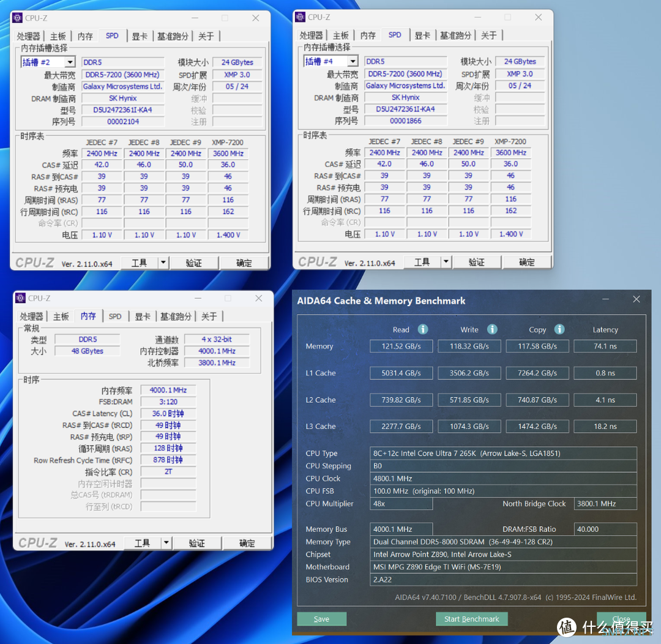Click the Copy info icon in AIDA64
661x644 pixels.
[x=559, y=329]
